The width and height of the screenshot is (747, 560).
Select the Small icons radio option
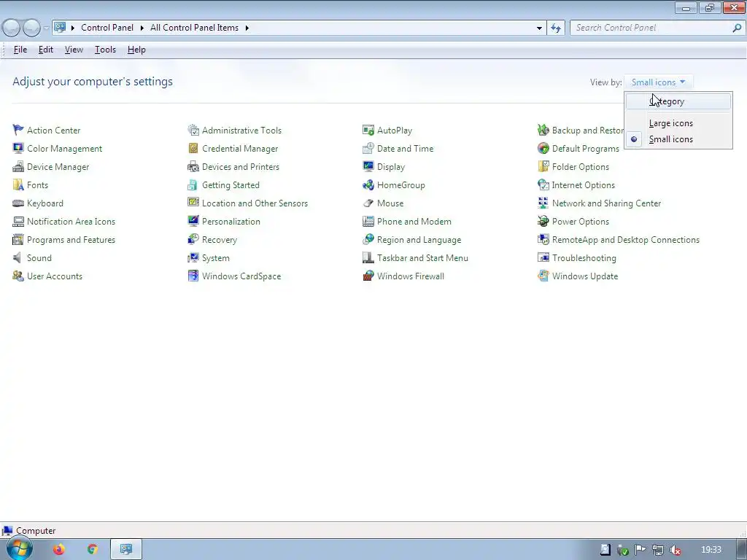(x=678, y=139)
